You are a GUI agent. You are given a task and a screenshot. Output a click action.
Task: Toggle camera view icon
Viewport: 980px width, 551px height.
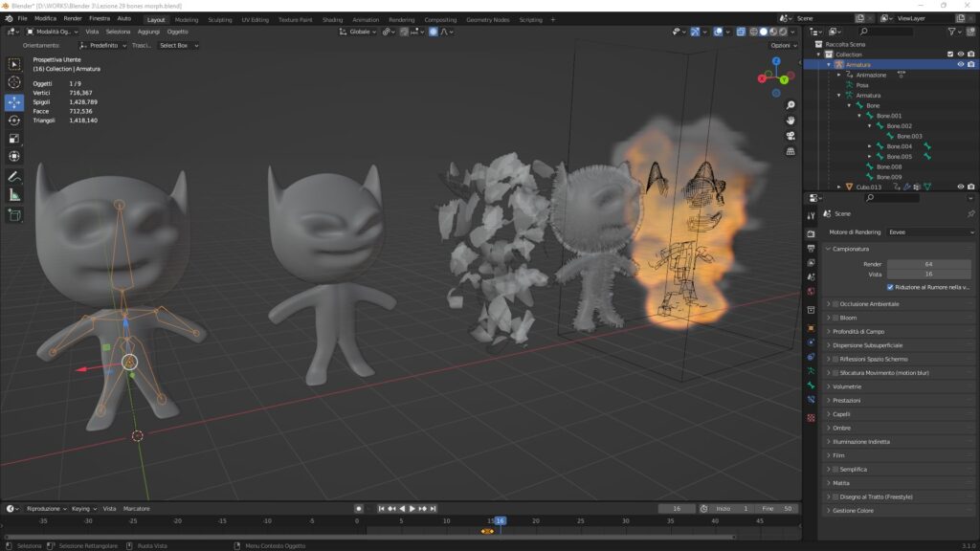click(x=791, y=136)
